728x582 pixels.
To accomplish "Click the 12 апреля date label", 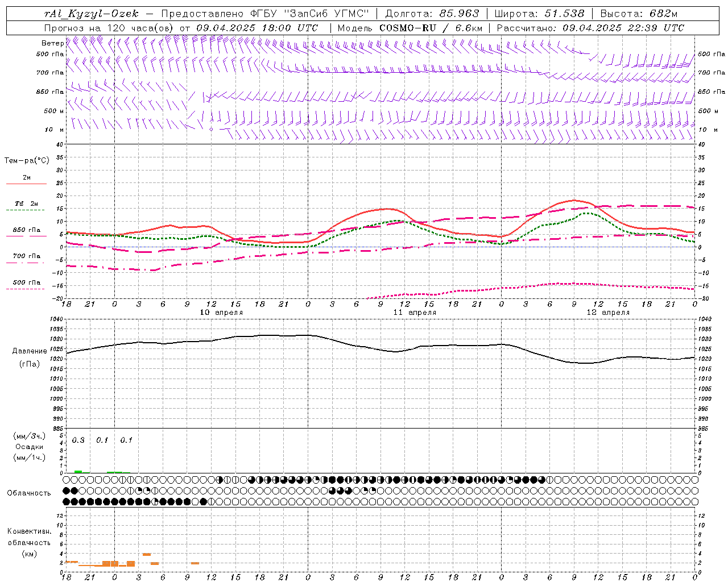I will (608, 313).
